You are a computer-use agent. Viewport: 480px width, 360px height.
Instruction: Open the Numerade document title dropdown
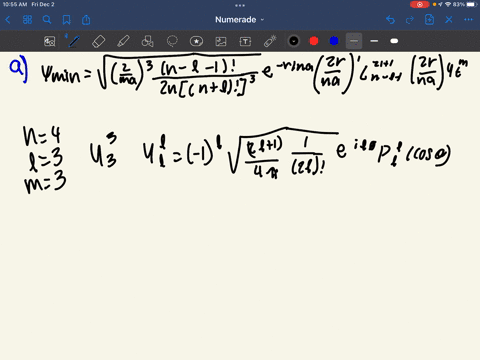(x=239, y=20)
